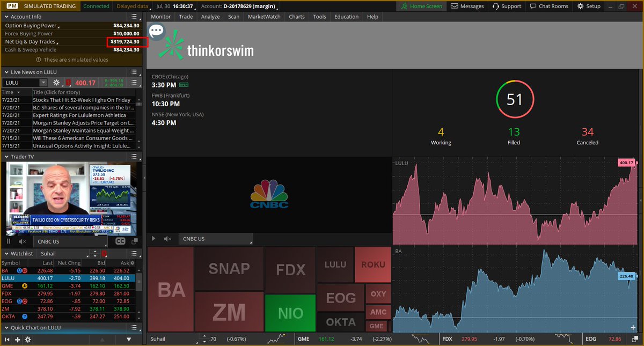The height and width of the screenshot is (346, 644).
Task: Open the Education tab
Action: tap(346, 17)
